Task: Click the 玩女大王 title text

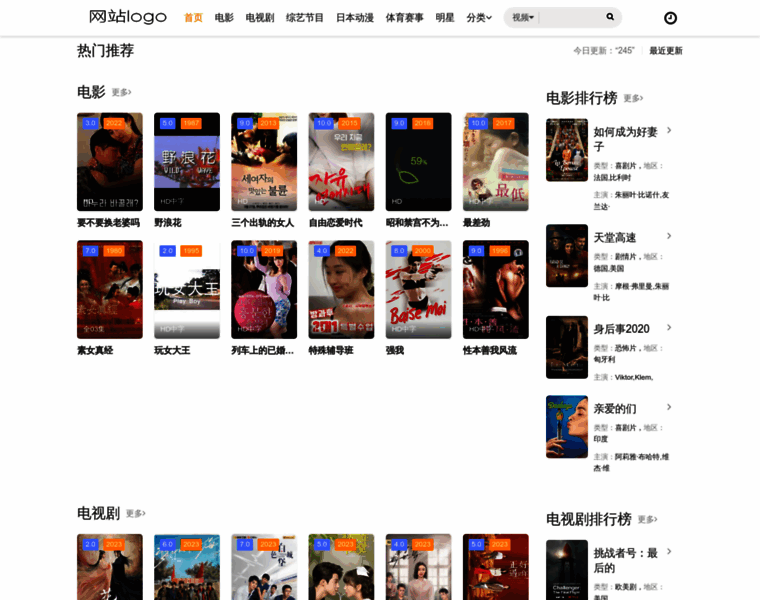Action: click(172, 350)
